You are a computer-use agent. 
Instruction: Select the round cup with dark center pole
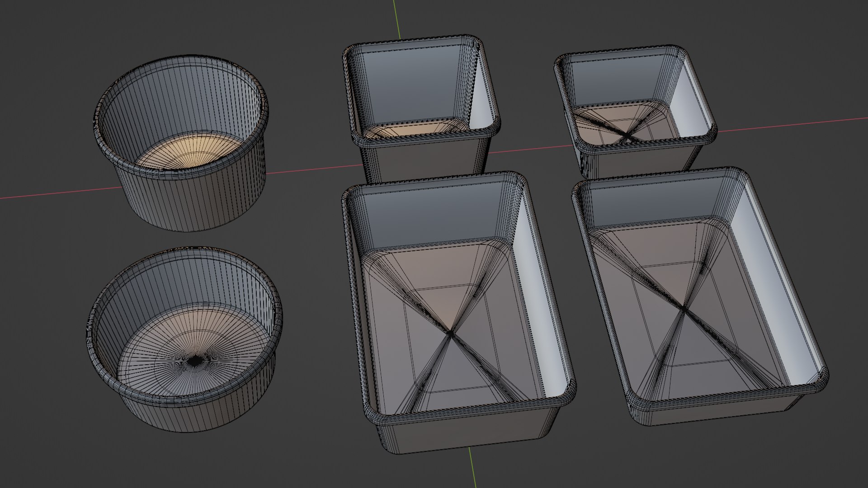pyautogui.click(x=184, y=340)
